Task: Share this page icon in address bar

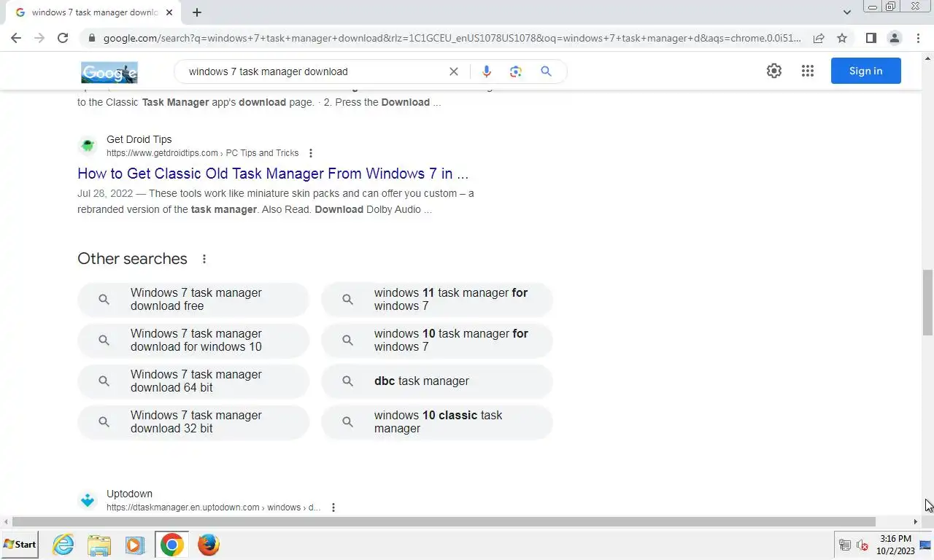Action: pyautogui.click(x=819, y=38)
